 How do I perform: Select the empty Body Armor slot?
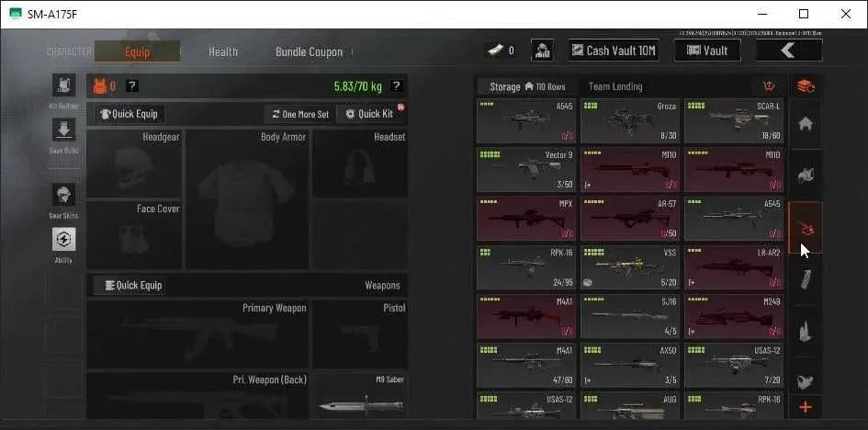pyautogui.click(x=247, y=199)
